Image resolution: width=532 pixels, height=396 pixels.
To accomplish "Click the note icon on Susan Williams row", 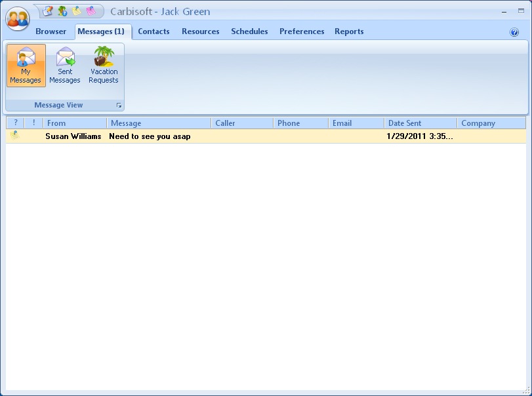I will (x=14, y=136).
